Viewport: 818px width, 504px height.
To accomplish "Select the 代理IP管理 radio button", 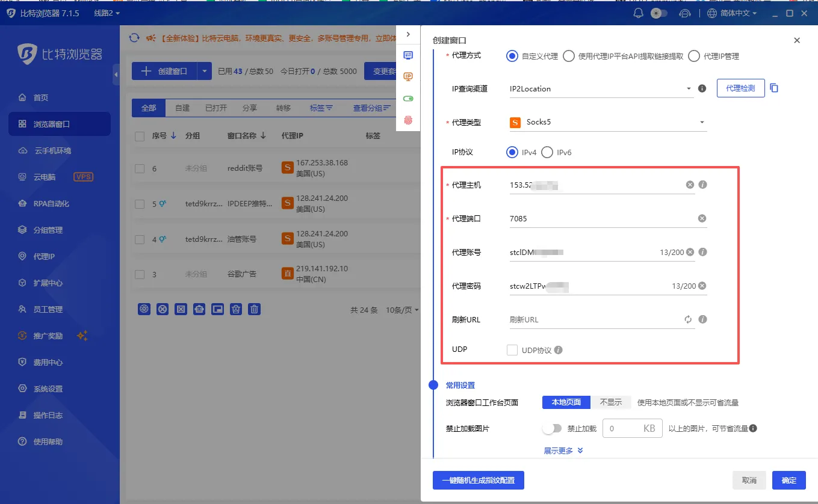I will coord(694,56).
